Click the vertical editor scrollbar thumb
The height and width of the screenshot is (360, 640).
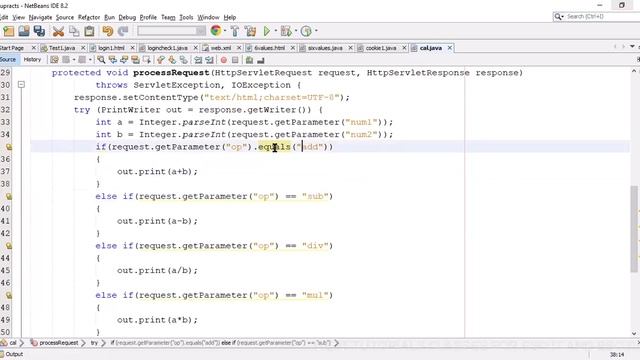634,229
